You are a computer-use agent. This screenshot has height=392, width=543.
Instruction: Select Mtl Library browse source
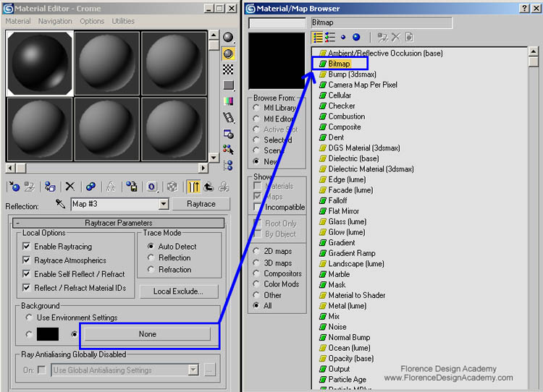point(256,108)
